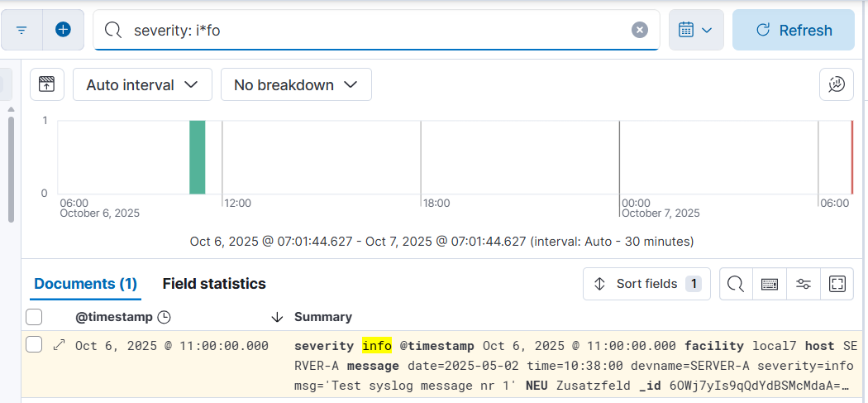
Task: Open the No breakdown dropdown
Action: (x=296, y=84)
